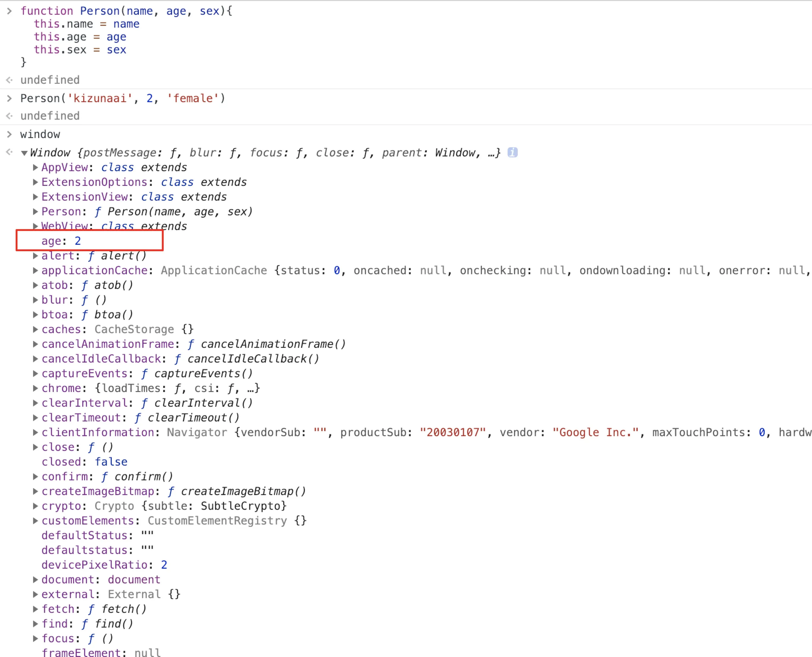Viewport: 812px width, 657px height.
Task: Click the window input command text
Action: coord(40,134)
